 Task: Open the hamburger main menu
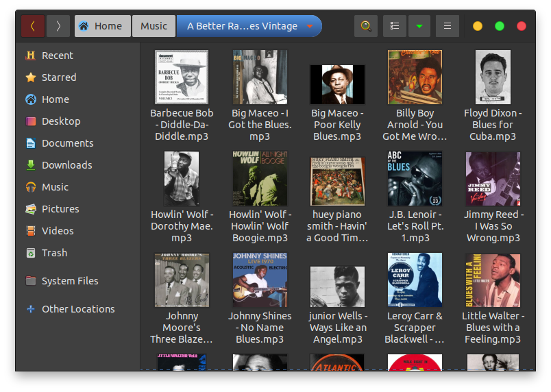click(448, 26)
